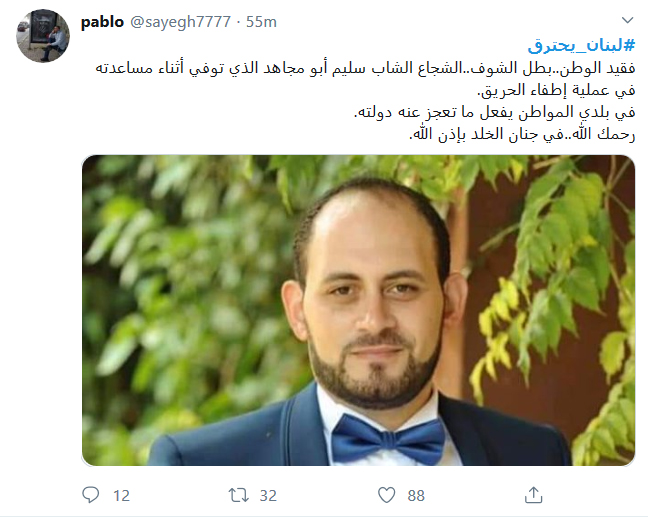This screenshot has width=648, height=517.
Task: Open pablo's profile avatar
Action: tap(43, 36)
